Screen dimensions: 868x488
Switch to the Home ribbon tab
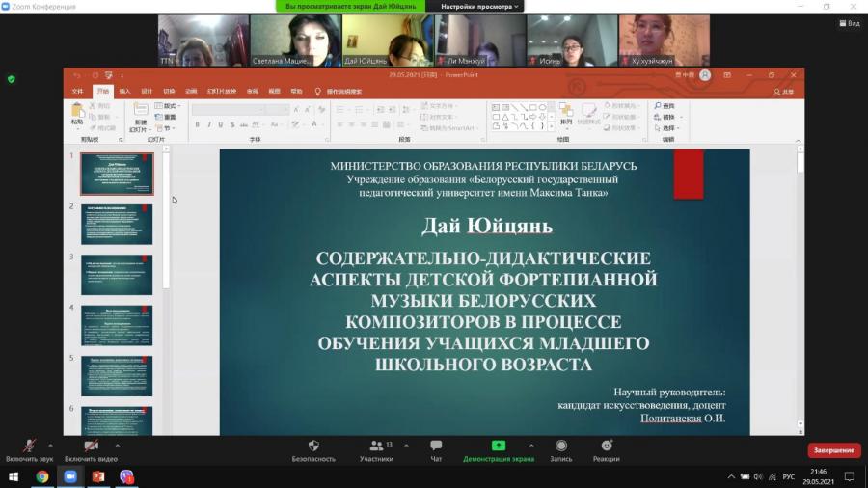coord(103,92)
